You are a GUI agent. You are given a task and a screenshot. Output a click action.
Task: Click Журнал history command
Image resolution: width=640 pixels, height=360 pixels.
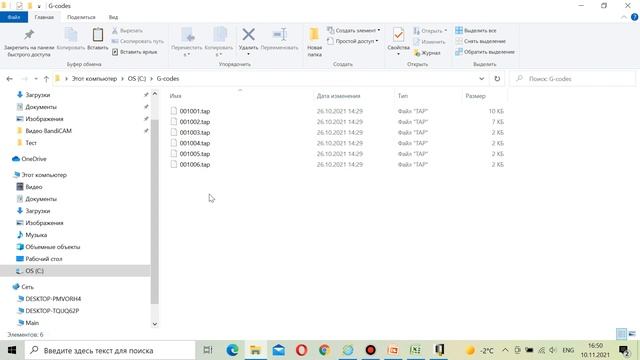(427, 53)
